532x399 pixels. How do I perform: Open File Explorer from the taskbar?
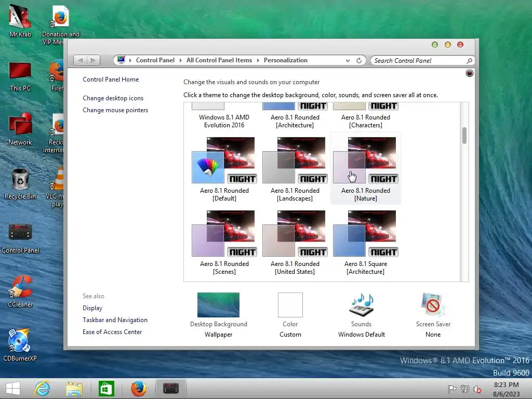(74, 389)
